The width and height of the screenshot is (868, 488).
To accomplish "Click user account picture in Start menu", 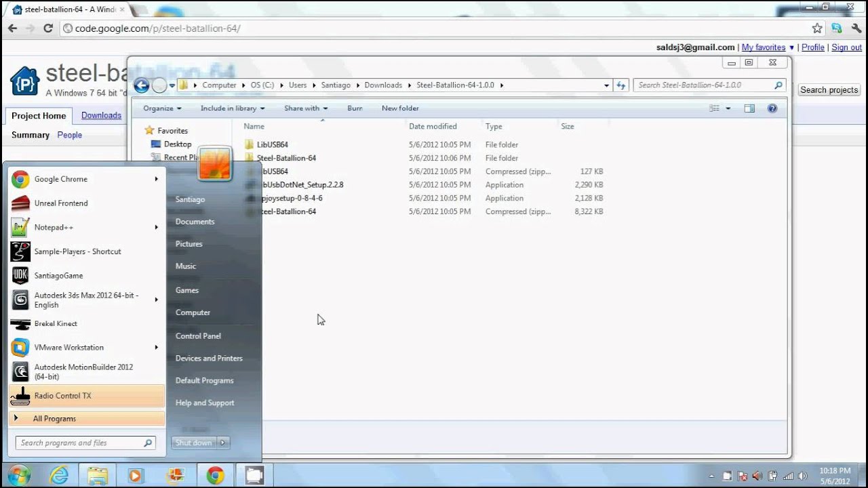I will (x=215, y=163).
